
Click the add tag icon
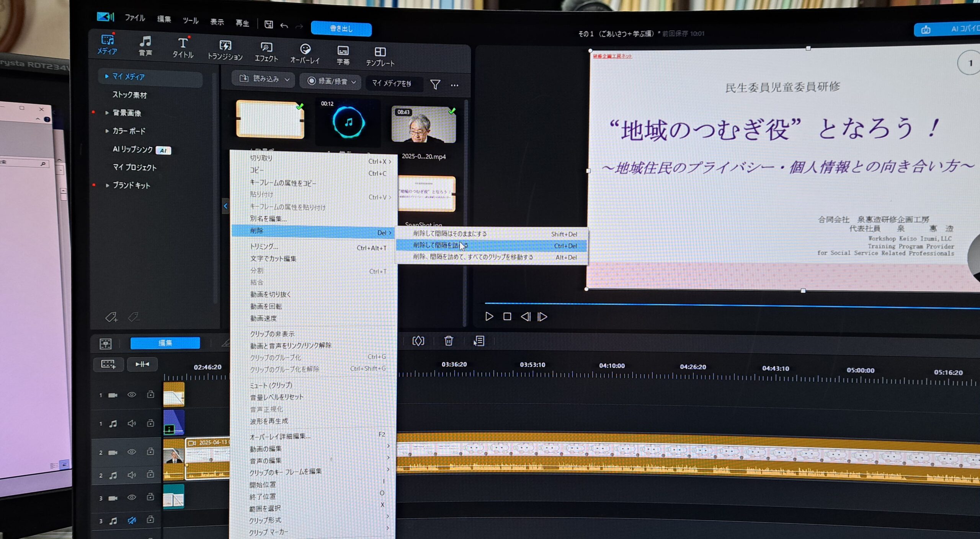(111, 317)
